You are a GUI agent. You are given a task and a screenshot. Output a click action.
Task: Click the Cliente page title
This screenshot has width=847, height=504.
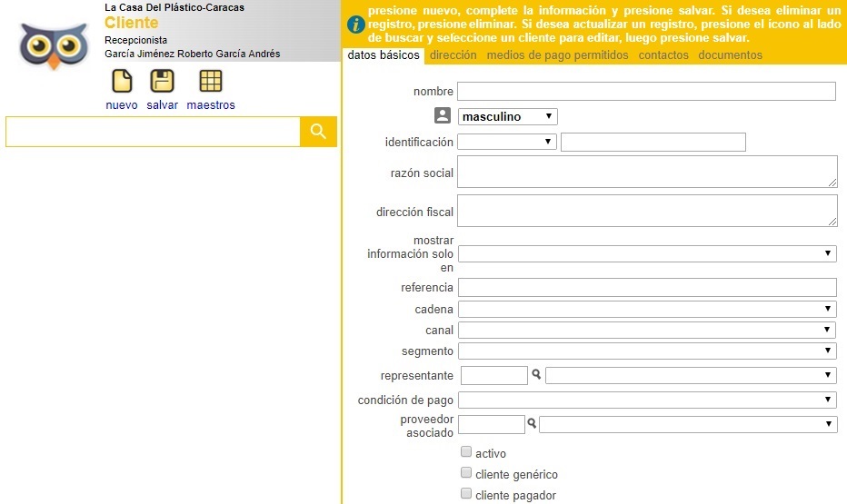point(131,23)
